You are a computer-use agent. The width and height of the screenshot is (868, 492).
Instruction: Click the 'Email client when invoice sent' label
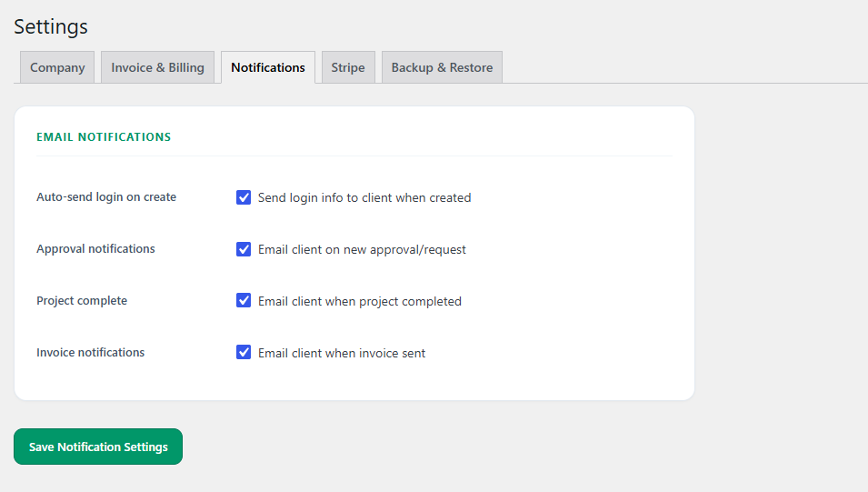point(342,354)
